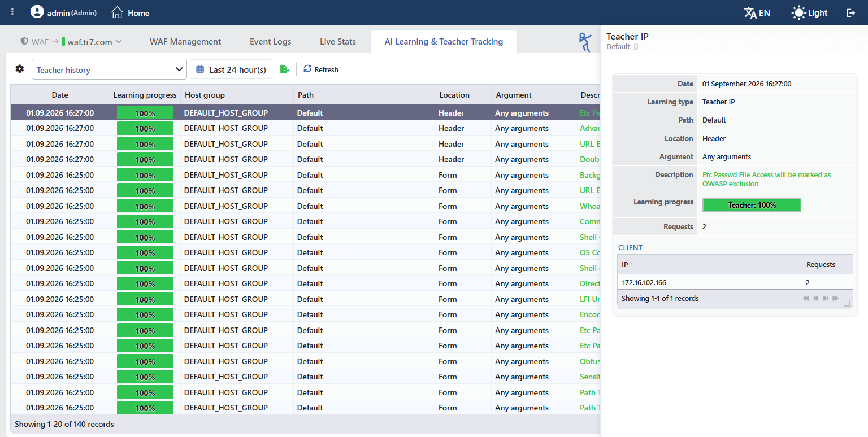Click the 100% progress bar in the highlighted row

[x=145, y=113]
